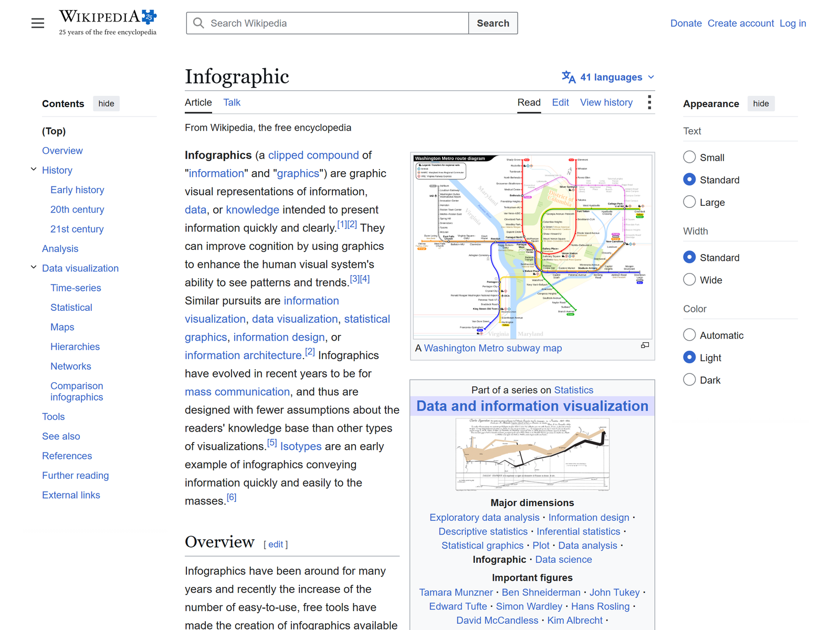
Task: Jump to Time-series in contents
Action: click(x=76, y=288)
